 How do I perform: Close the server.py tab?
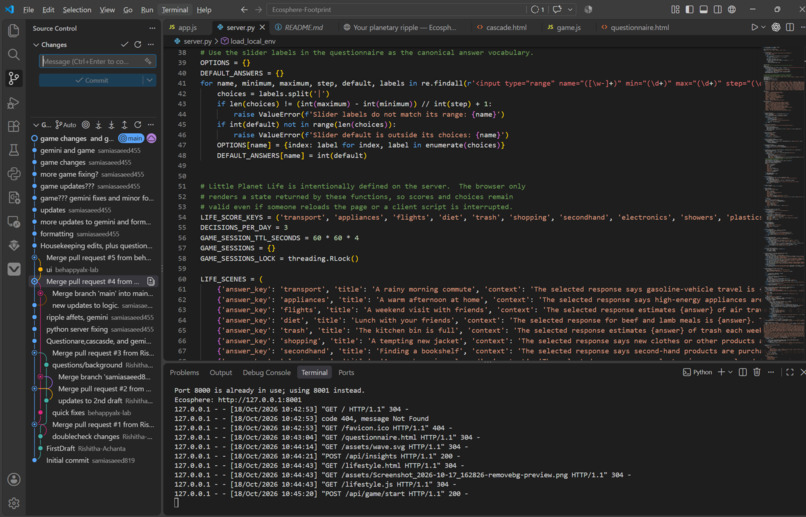pos(262,27)
